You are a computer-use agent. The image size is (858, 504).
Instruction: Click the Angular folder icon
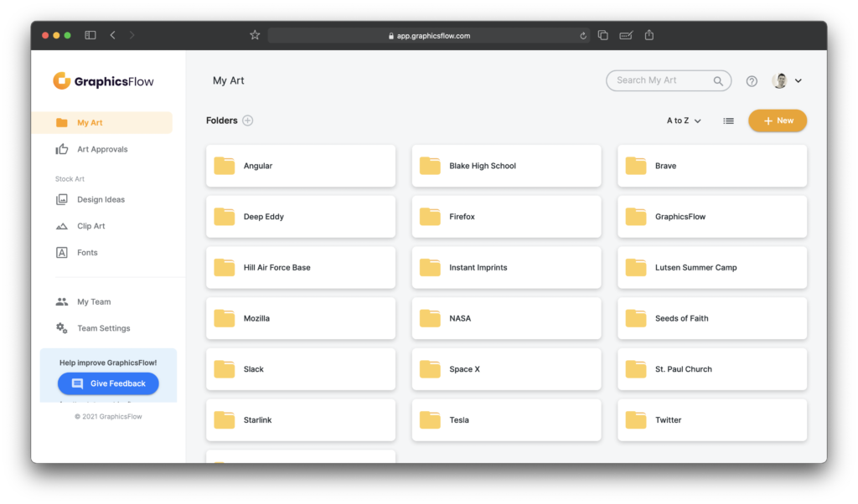coord(225,166)
